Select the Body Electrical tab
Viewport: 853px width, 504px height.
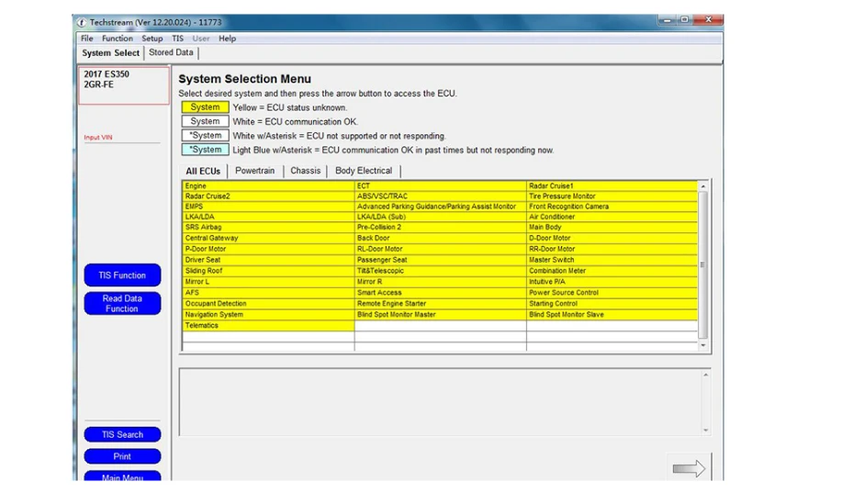[364, 171]
